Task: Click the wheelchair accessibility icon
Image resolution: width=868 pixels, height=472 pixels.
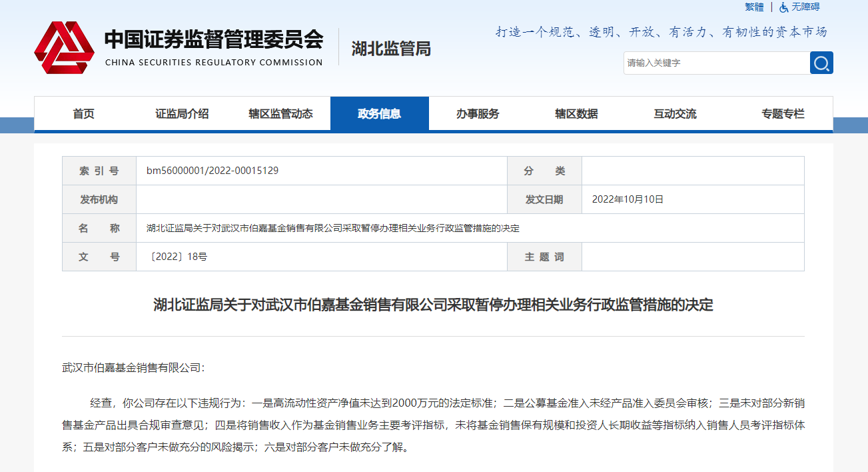Action: pyautogui.click(x=784, y=7)
